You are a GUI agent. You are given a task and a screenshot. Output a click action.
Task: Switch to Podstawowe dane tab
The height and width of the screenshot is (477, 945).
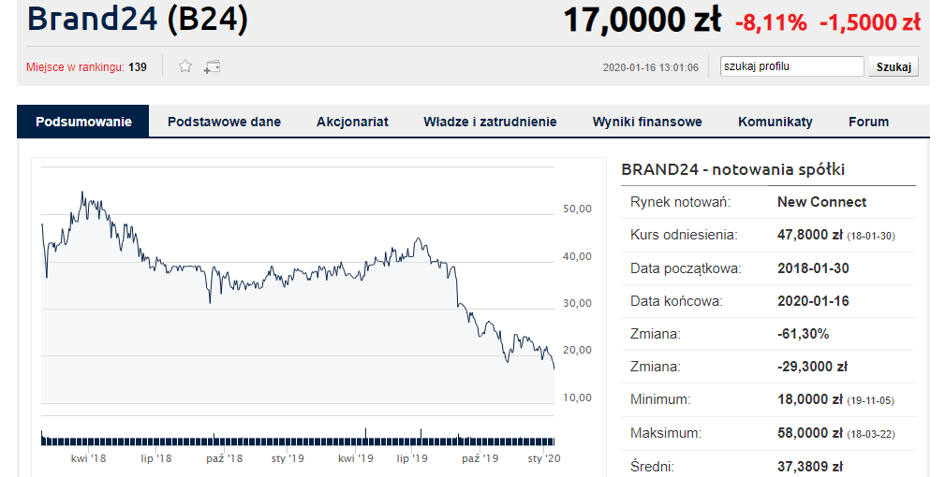click(224, 122)
